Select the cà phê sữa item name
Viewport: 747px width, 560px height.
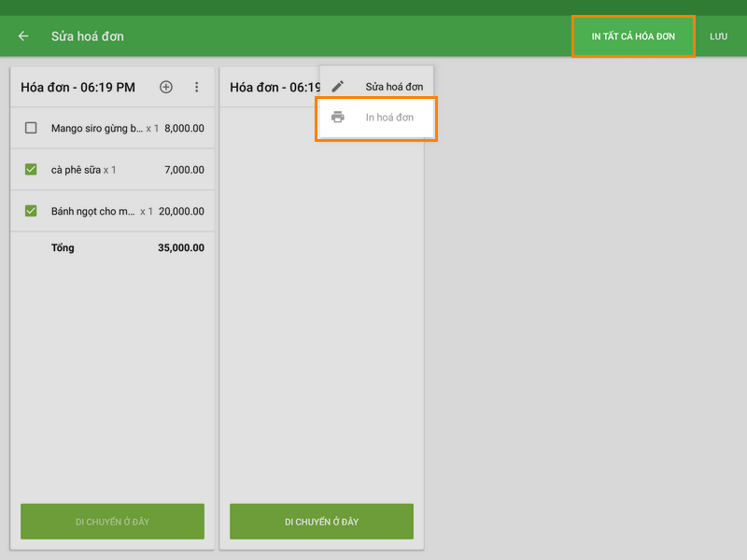click(76, 170)
